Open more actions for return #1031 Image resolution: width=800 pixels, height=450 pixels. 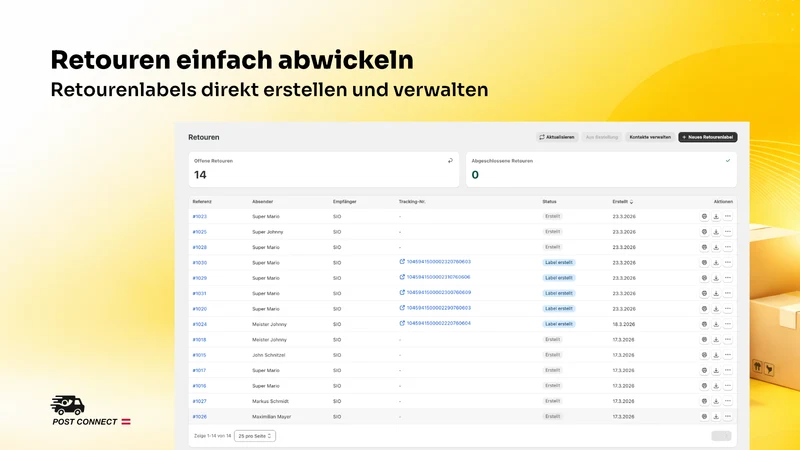[x=728, y=293]
